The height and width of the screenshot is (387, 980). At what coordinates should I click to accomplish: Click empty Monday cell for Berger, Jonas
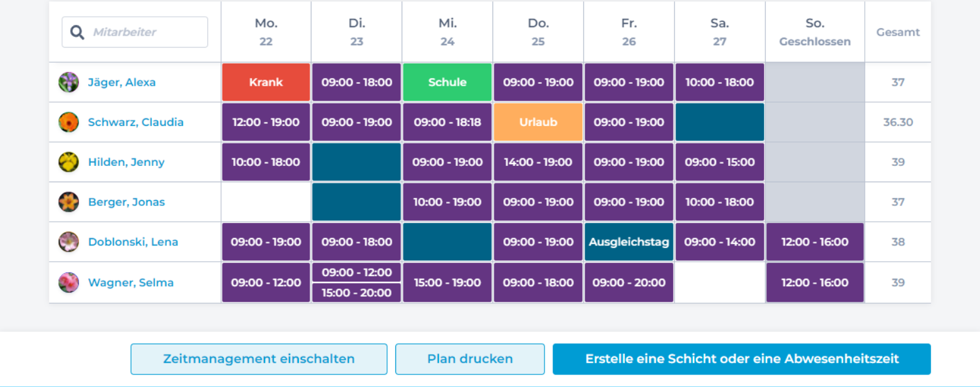(x=266, y=202)
